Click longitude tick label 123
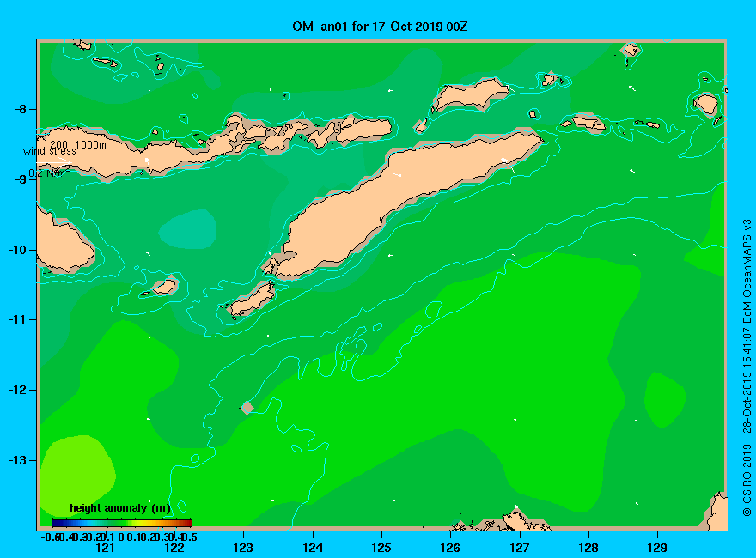Viewport: 756px width, 558px height. click(243, 548)
